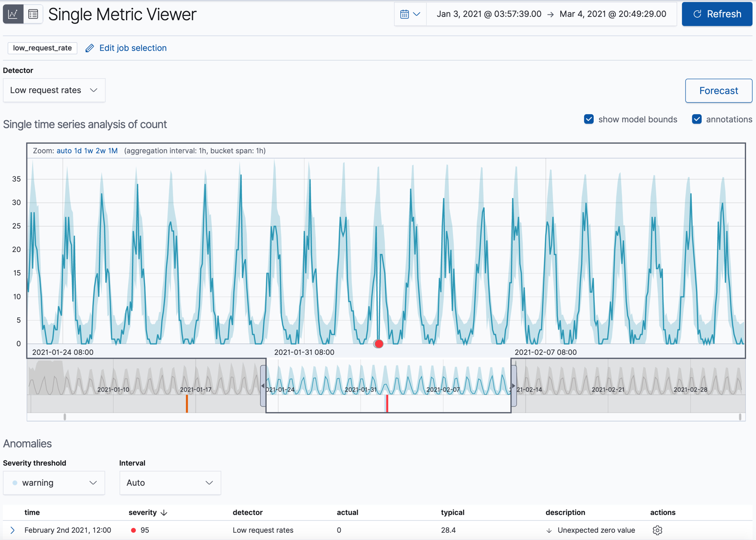Click the Refresh button
The height and width of the screenshot is (540, 756).
tap(717, 14)
